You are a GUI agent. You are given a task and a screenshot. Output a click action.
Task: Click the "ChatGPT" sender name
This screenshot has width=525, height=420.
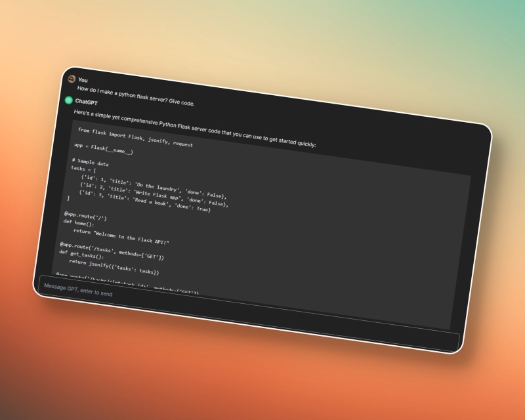pos(87,102)
